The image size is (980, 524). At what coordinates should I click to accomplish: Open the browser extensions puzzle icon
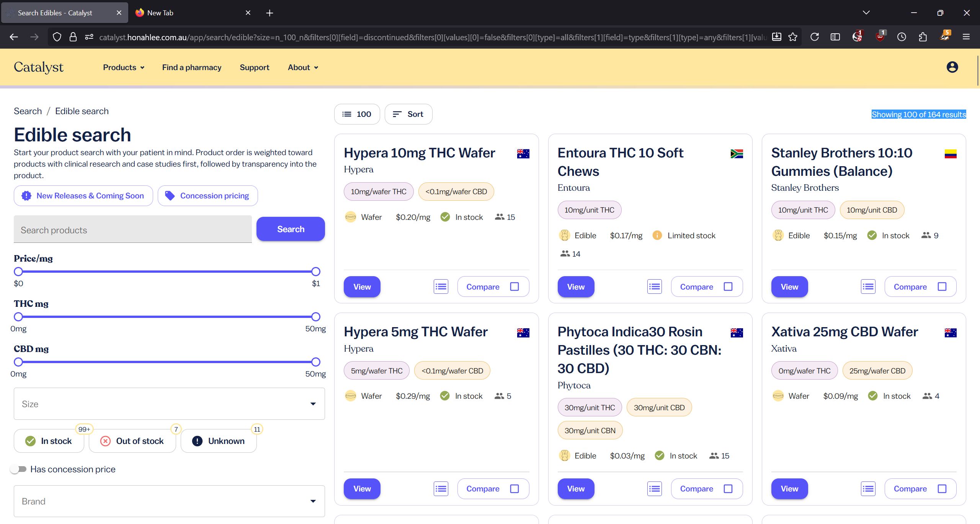tap(923, 37)
